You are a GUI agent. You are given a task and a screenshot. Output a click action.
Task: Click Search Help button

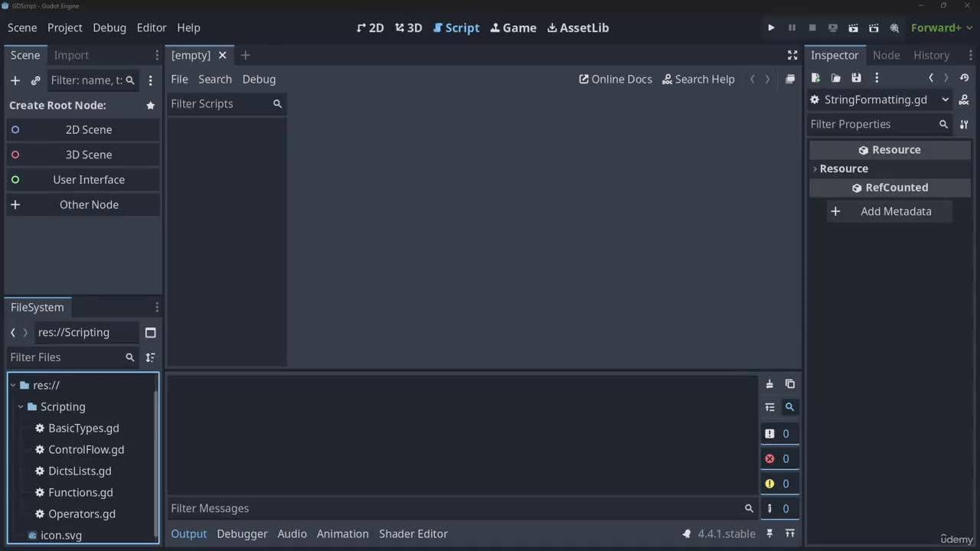pos(698,79)
